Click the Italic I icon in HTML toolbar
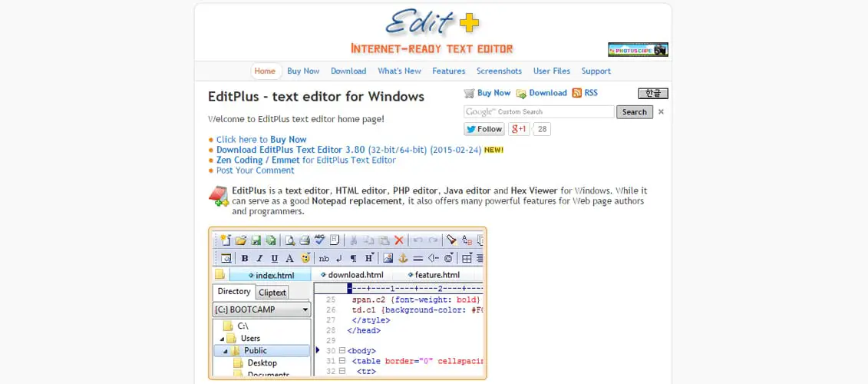The height and width of the screenshot is (384, 868). pos(259,258)
